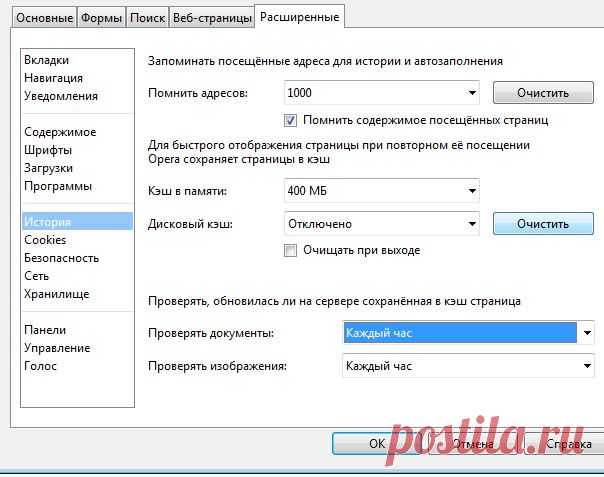Open the Вкладки settings section
Viewport: 604px width, 477px height.
(x=49, y=60)
